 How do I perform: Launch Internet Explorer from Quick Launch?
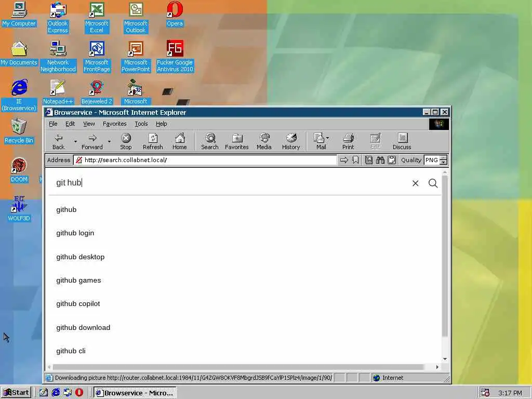click(x=56, y=393)
